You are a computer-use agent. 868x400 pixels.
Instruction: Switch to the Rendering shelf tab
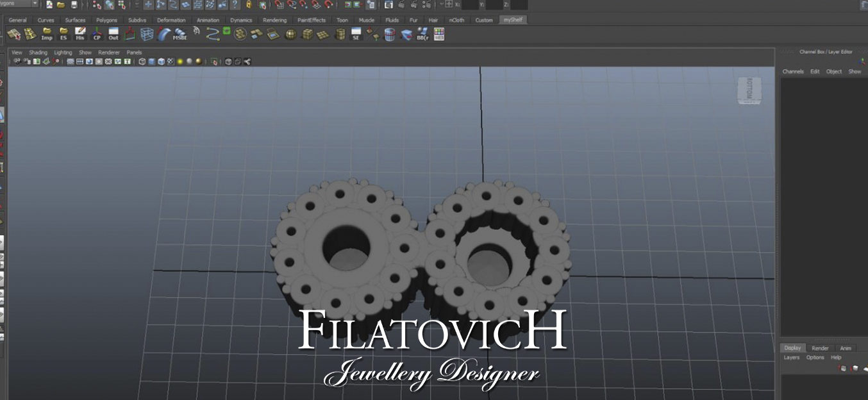coord(274,20)
